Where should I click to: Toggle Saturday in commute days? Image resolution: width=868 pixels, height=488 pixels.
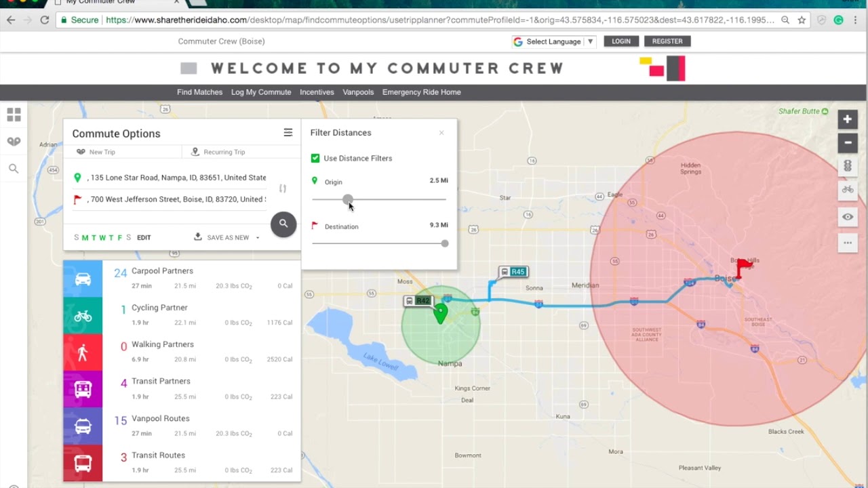[129, 238]
